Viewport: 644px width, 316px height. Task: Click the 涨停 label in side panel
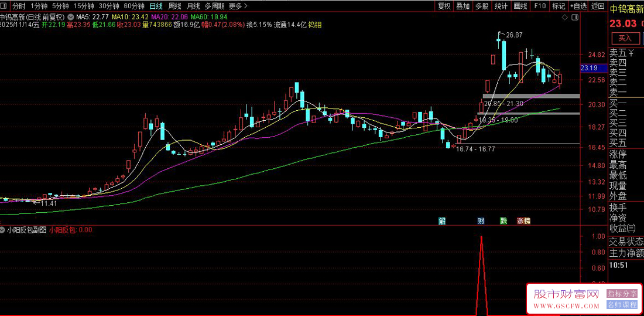[618, 155]
